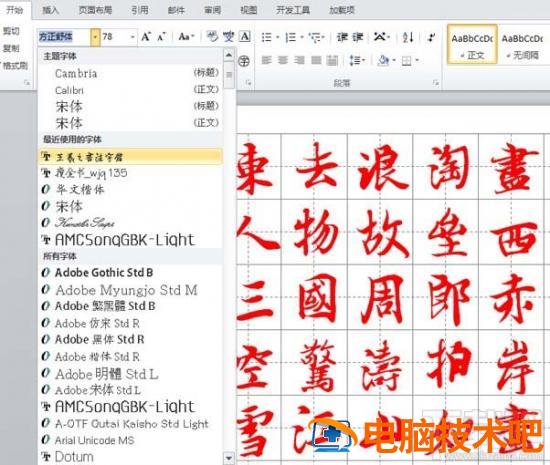Toggle Show/Hide paragraph marks
Screen dimensions: 550x465
pos(432,37)
